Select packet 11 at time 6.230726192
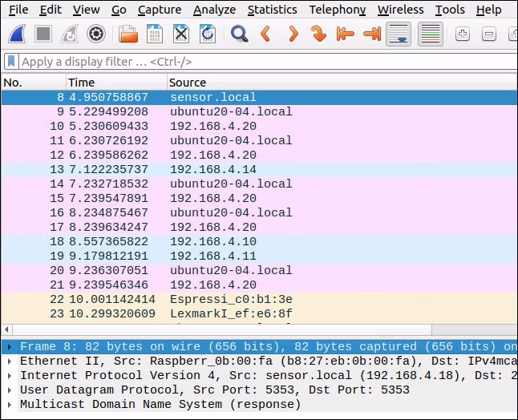Image resolution: width=518 pixels, height=420 pixels. 259,140
